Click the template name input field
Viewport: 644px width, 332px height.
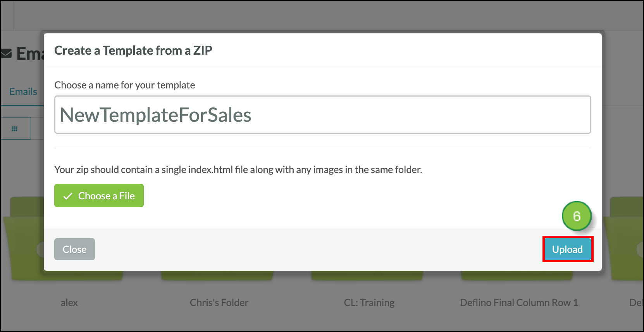[x=322, y=115]
